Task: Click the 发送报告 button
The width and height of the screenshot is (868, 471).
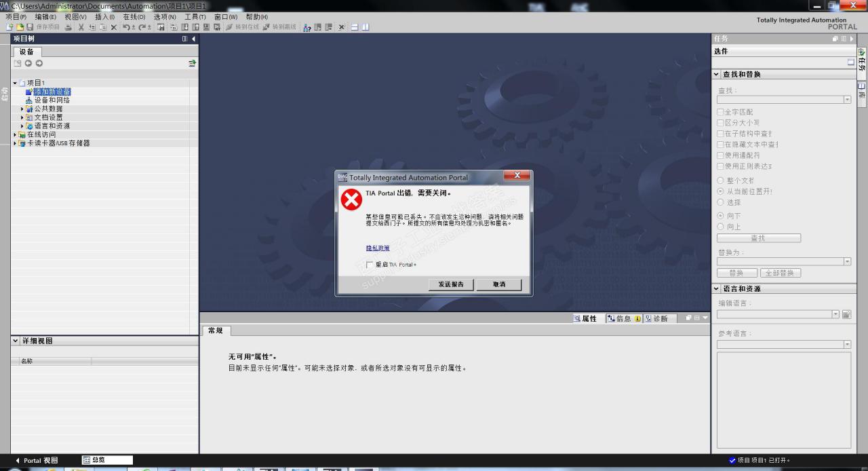Action: coord(450,284)
